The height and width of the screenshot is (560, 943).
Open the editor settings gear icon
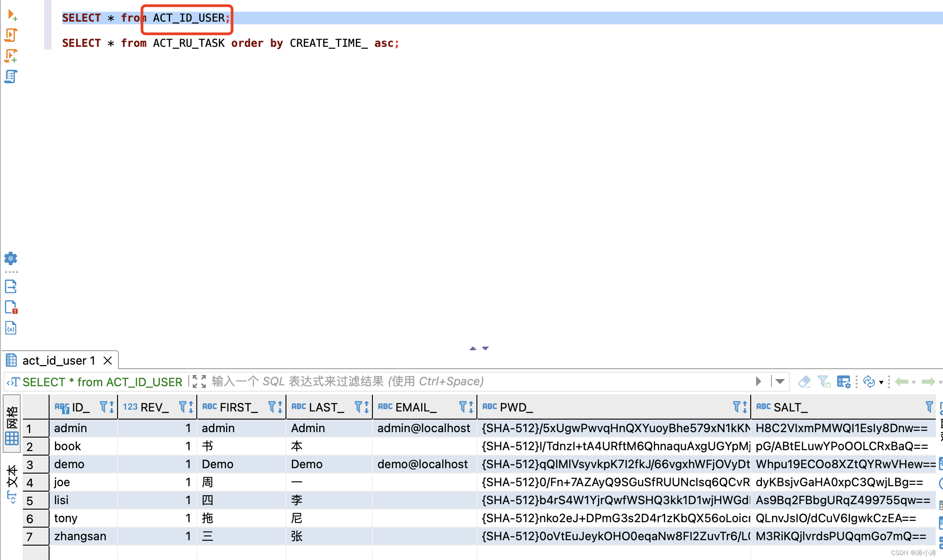[x=11, y=258]
